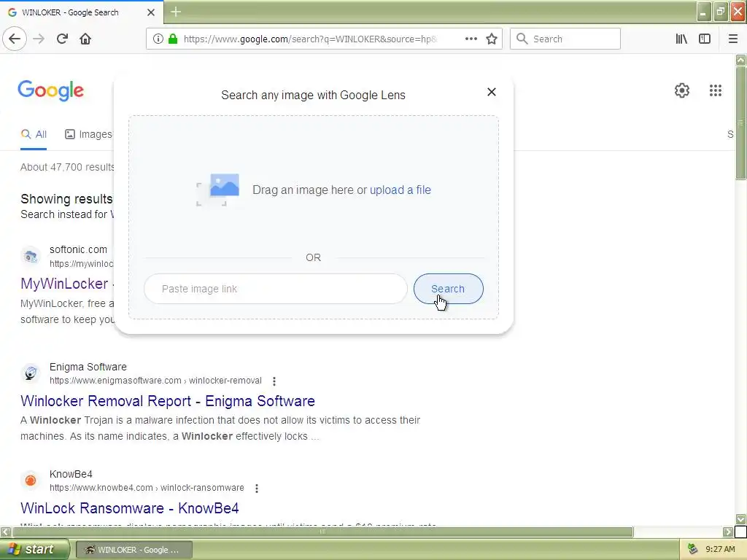The width and height of the screenshot is (747, 560).
Task: Show site information icon in address bar
Action: (x=158, y=39)
